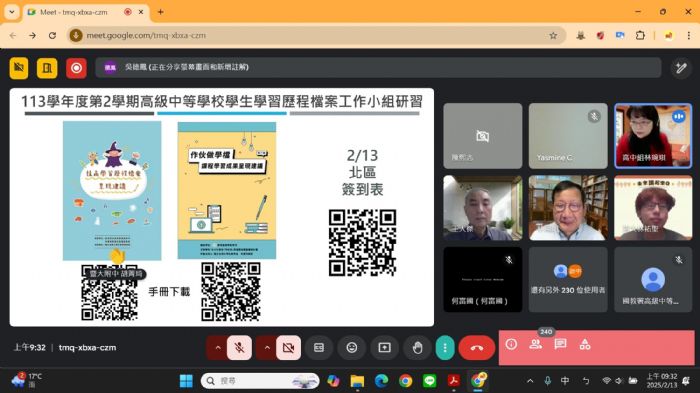This screenshot has width=700, height=393.
Task: Open the tab search chevron in Chrome
Action: (x=12, y=12)
